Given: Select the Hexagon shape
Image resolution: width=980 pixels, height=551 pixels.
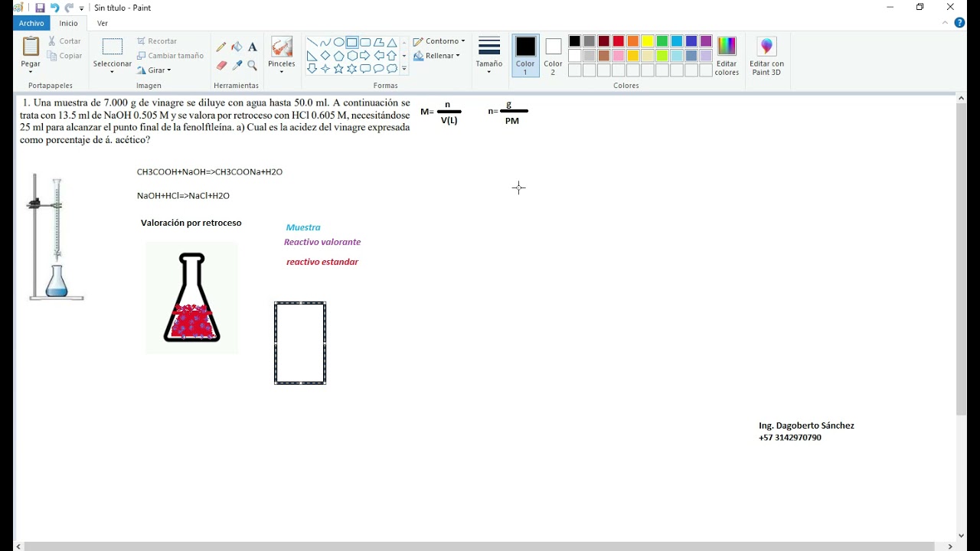Looking at the screenshot, I should 351,56.
